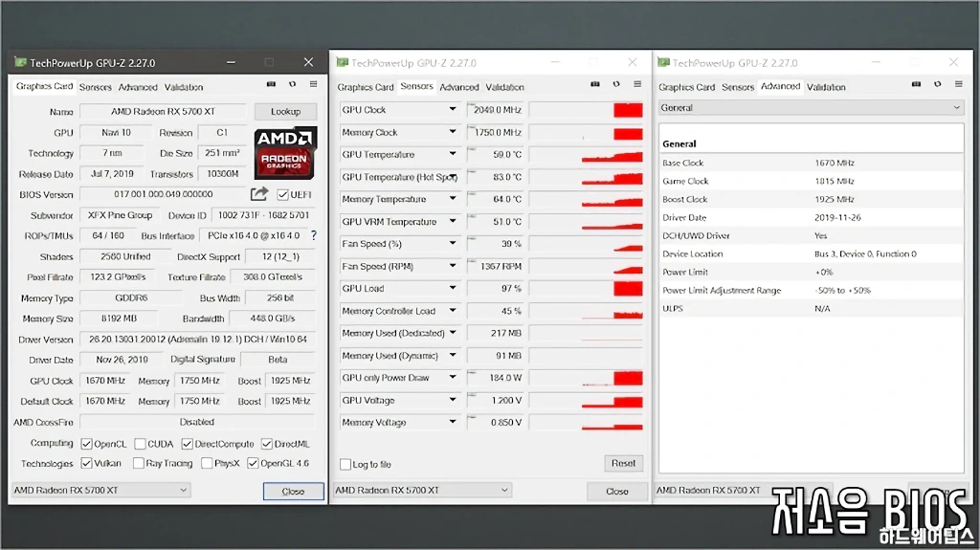The height and width of the screenshot is (550, 980).
Task: Click the Device ID field
Action: pos(263,215)
